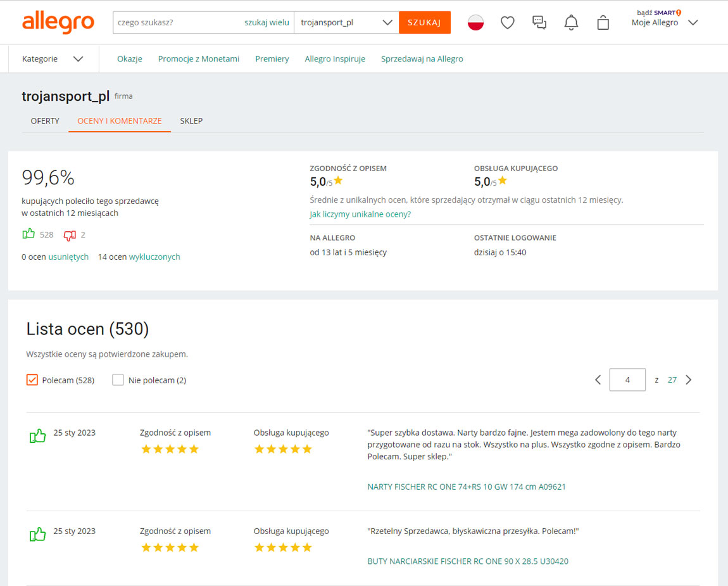Image resolution: width=728 pixels, height=586 pixels.
Task: Open the messages chat icon
Action: [539, 22]
